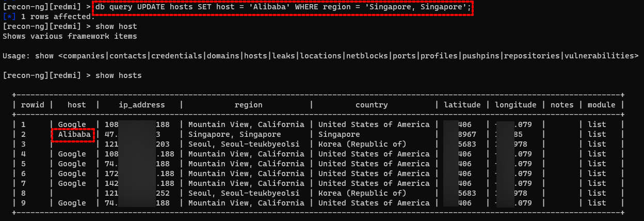Click 'domains' in the usage options
The image size is (644, 221).
point(223,56)
